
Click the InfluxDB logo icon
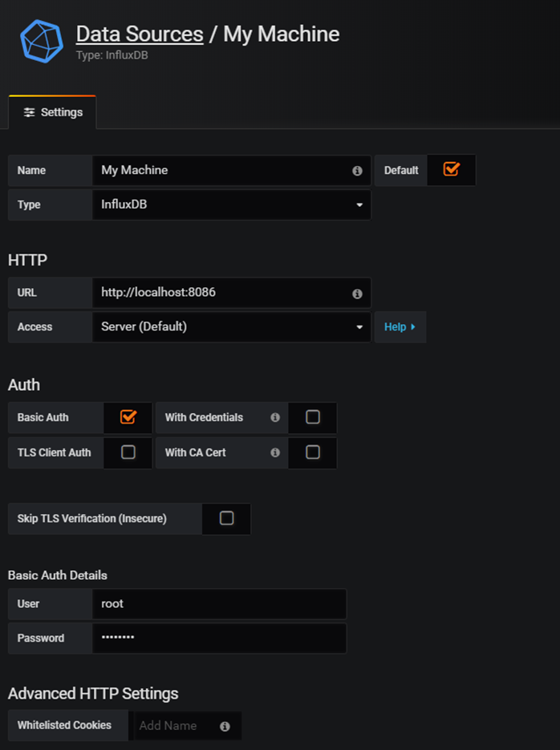[42, 41]
